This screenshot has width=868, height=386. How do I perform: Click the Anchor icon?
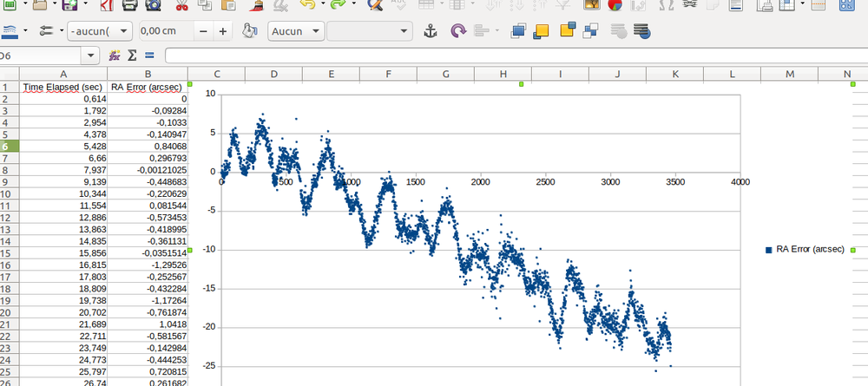[431, 31]
